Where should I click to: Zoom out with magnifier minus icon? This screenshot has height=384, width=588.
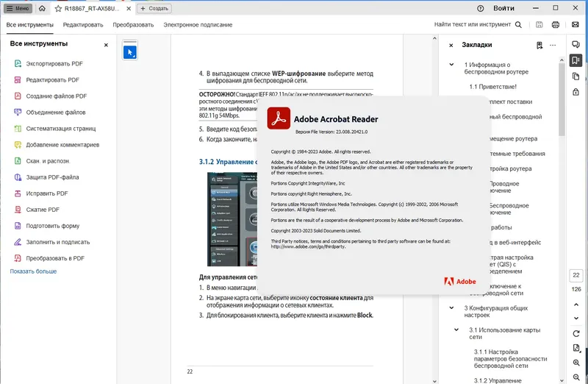click(576, 377)
